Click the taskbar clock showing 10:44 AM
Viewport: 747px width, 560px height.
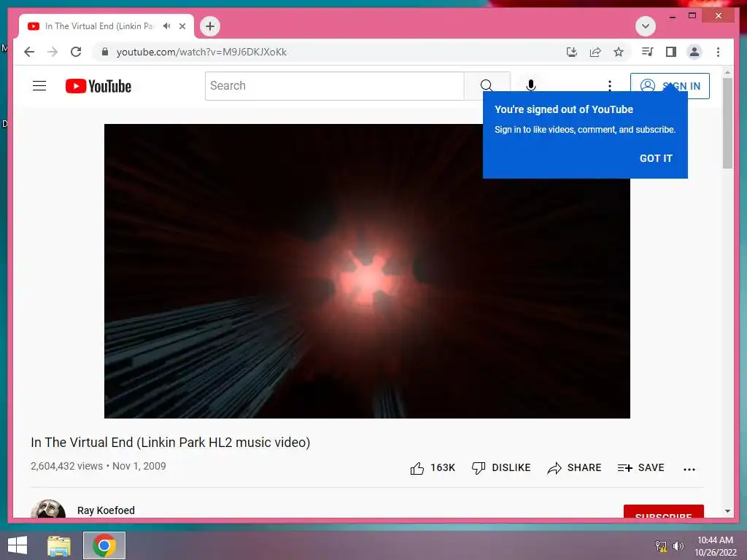point(715,546)
